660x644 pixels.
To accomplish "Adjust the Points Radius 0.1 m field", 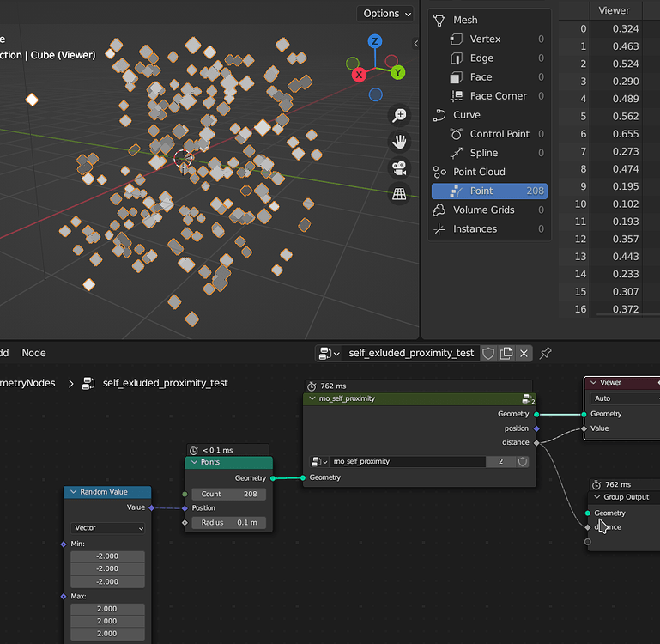I will (228, 523).
